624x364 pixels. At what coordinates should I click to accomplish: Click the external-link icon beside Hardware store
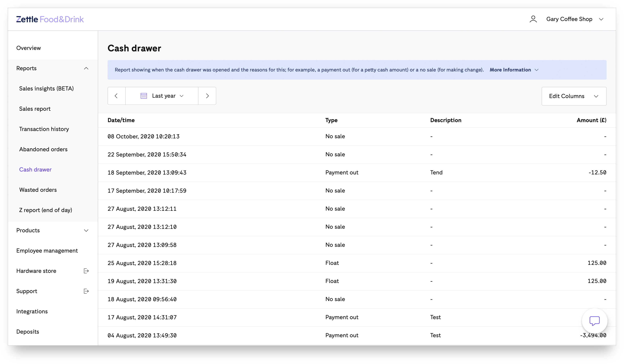86,271
